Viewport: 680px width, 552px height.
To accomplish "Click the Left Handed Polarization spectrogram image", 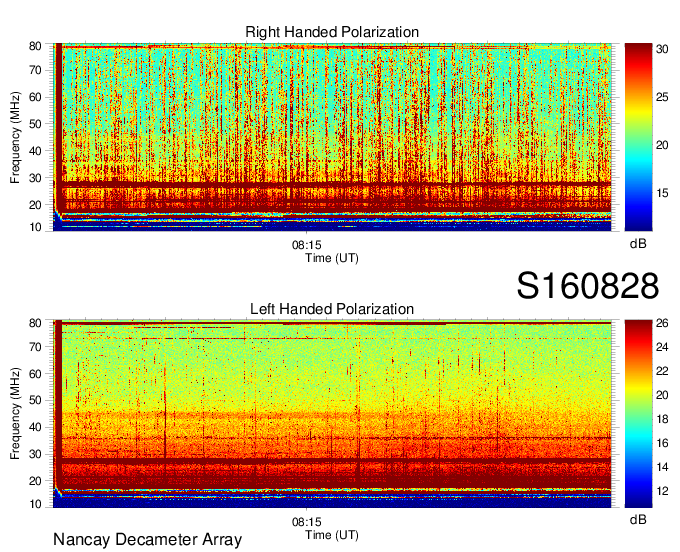I will (x=332, y=414).
